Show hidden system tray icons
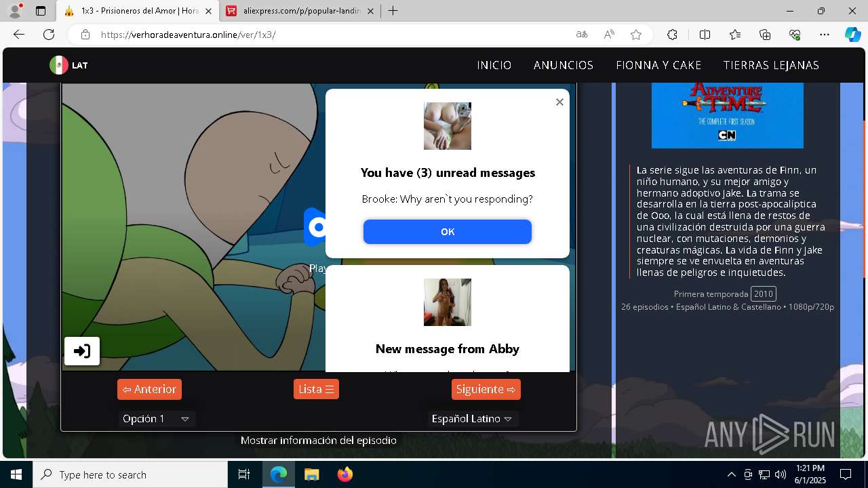This screenshot has height=488, width=868. tap(731, 474)
